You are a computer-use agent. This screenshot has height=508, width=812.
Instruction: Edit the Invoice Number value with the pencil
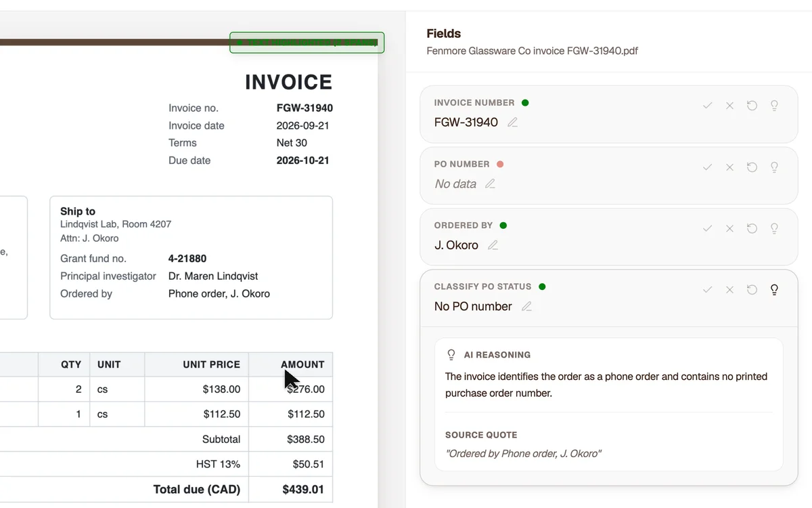tap(513, 123)
